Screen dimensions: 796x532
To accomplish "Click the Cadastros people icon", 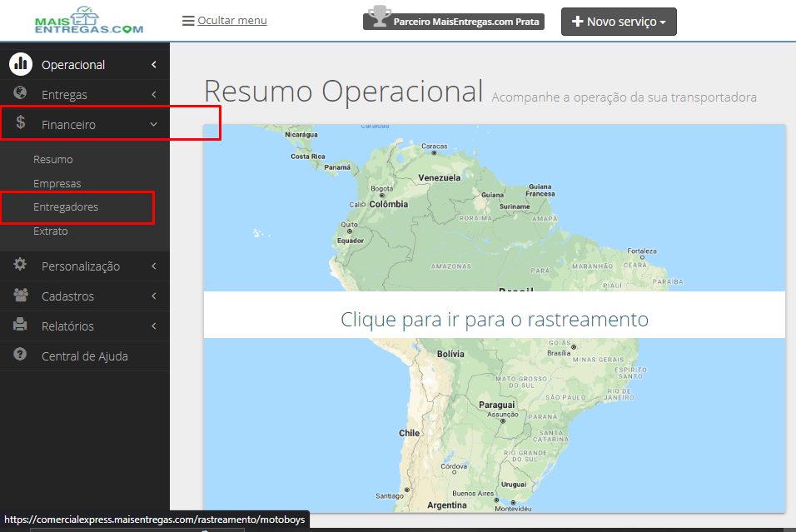I will coord(21,295).
